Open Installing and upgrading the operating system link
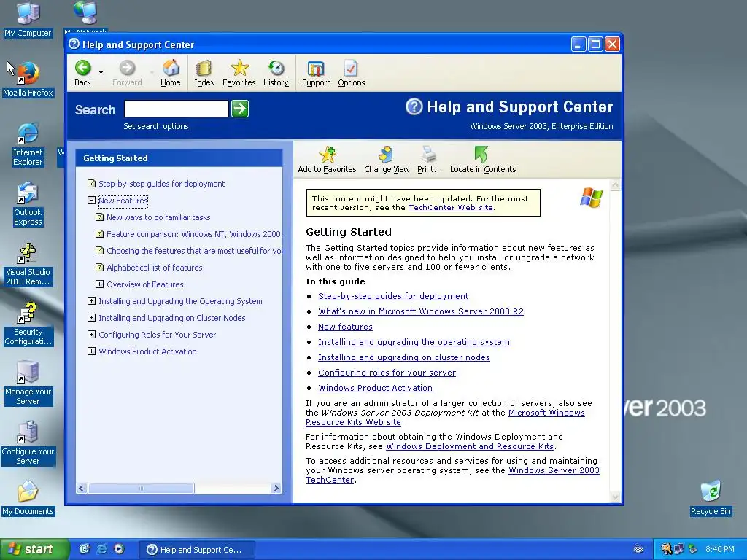The width and height of the screenshot is (747, 560). coord(414,342)
